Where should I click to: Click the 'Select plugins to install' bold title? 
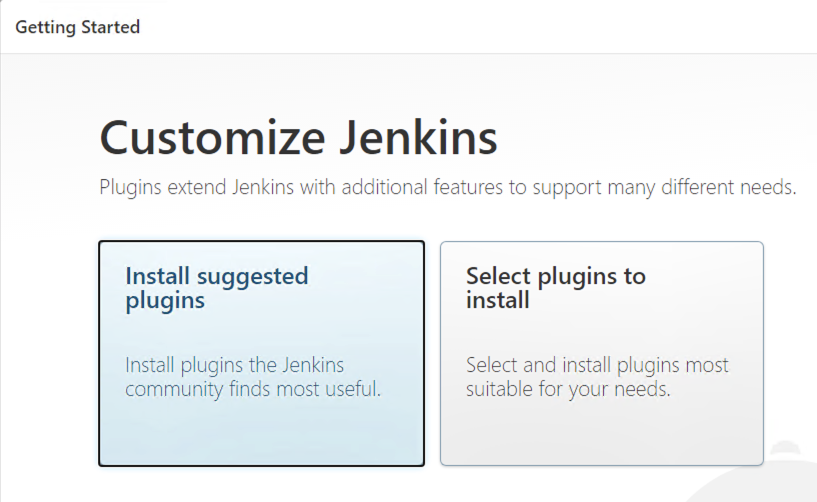[x=555, y=288]
